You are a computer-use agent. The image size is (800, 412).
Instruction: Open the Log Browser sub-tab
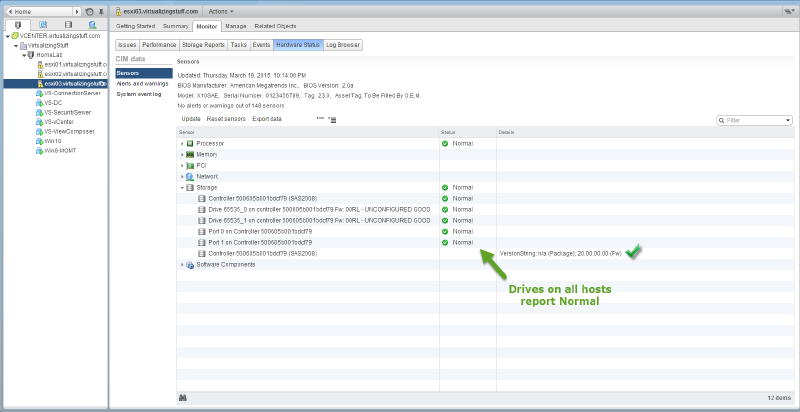coord(343,45)
